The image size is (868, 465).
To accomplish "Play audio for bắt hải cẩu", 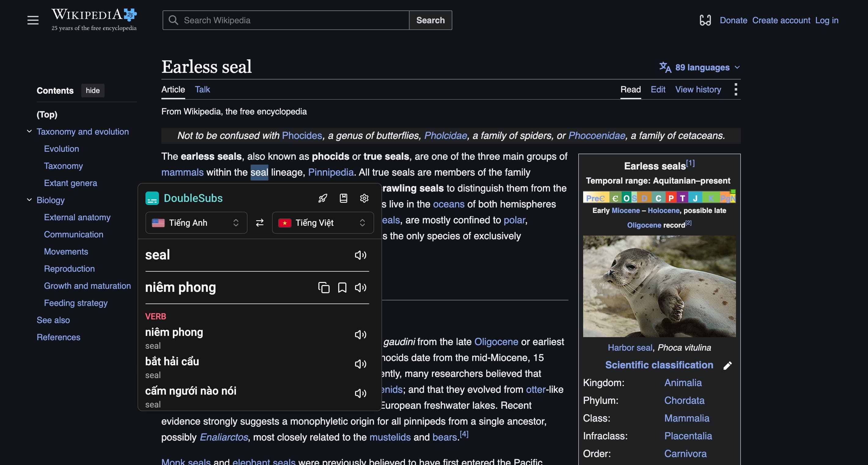I will pos(360,364).
